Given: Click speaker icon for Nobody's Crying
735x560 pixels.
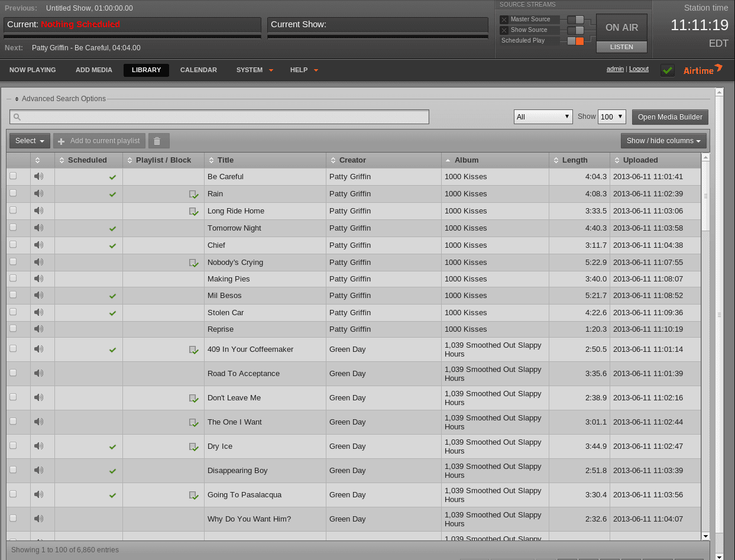Looking at the screenshot, I should 39,262.
